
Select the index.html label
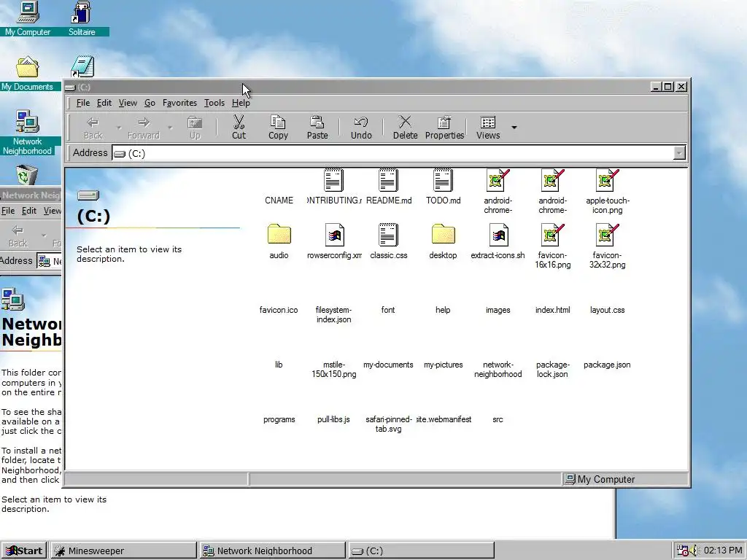(553, 310)
